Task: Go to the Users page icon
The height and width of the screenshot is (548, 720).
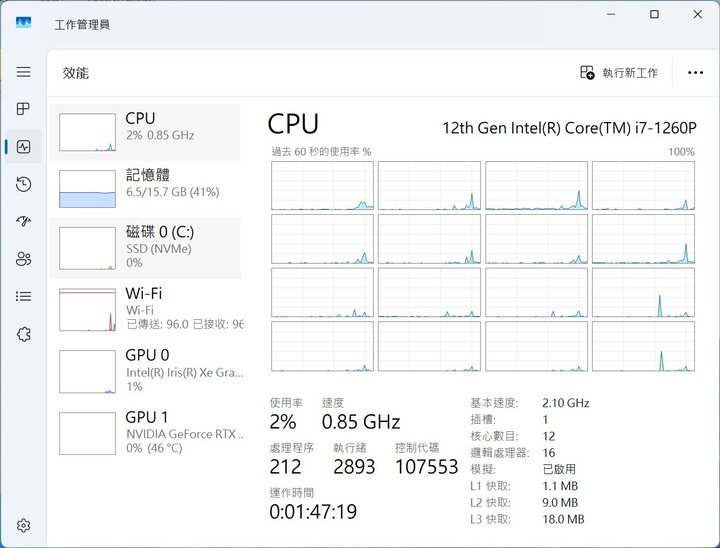Action: click(x=23, y=259)
